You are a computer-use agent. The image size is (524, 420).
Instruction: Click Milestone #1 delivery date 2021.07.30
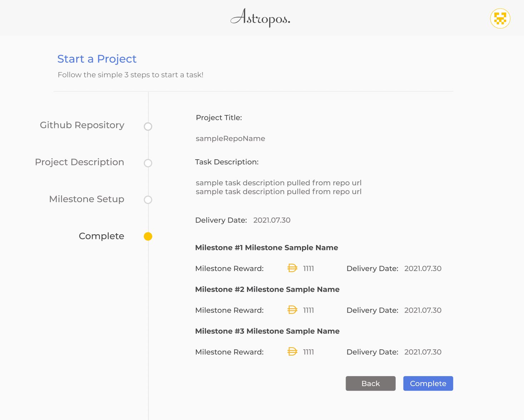click(x=423, y=269)
